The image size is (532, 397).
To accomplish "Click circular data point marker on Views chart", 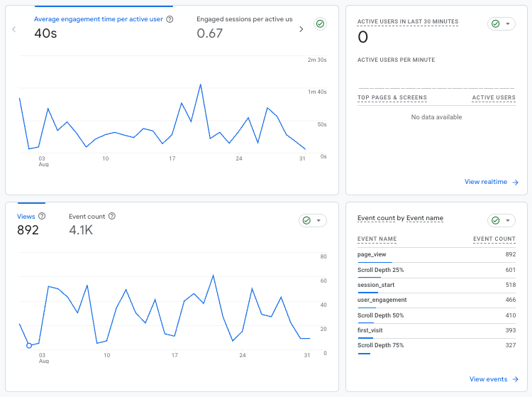I will coord(29,345).
